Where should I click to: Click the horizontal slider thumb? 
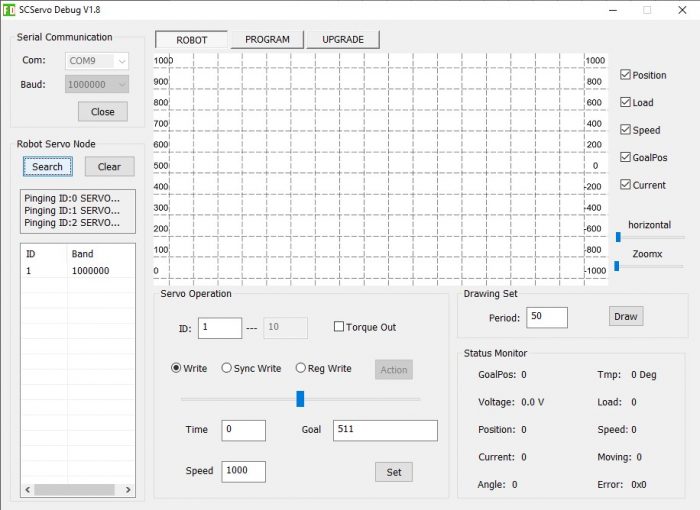(618, 237)
